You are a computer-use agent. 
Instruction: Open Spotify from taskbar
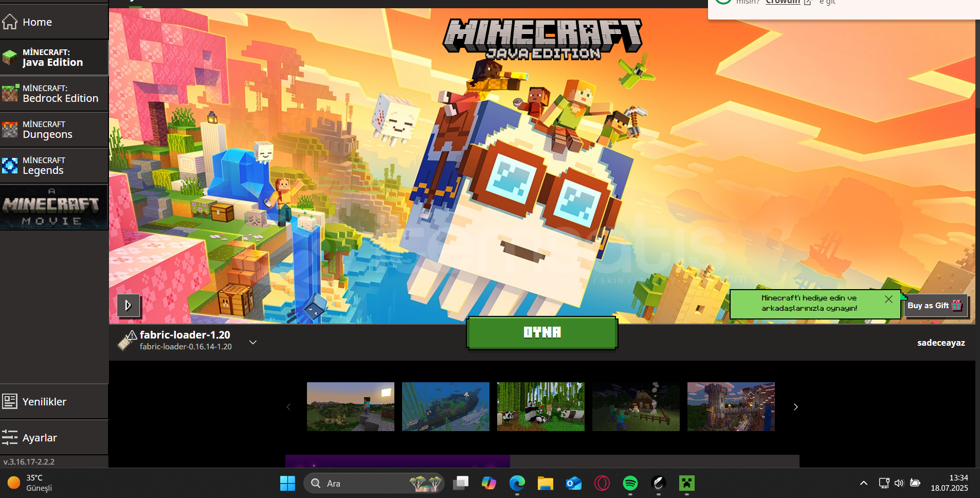click(630, 483)
